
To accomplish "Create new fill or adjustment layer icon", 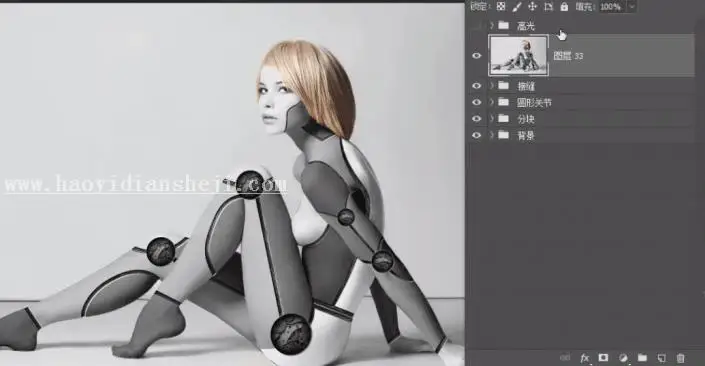I will 623,358.
